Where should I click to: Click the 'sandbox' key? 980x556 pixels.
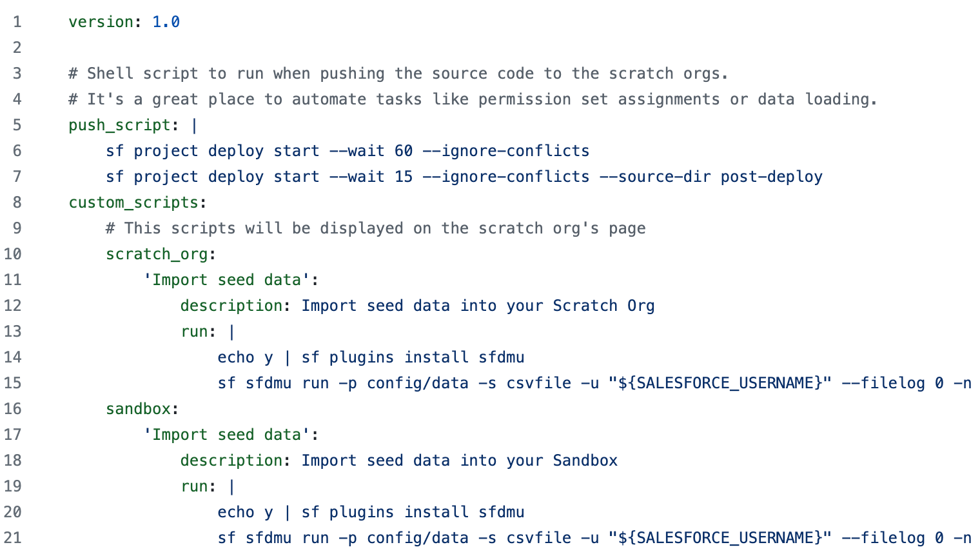coord(138,409)
